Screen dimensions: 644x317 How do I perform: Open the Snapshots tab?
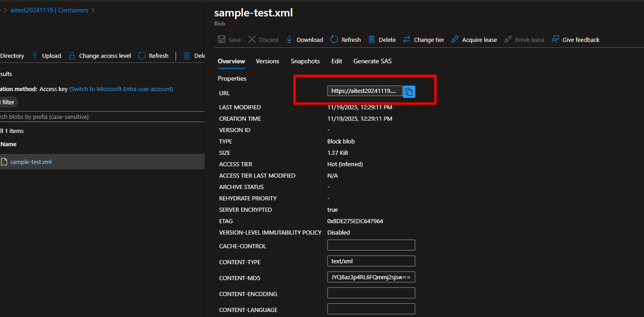305,61
